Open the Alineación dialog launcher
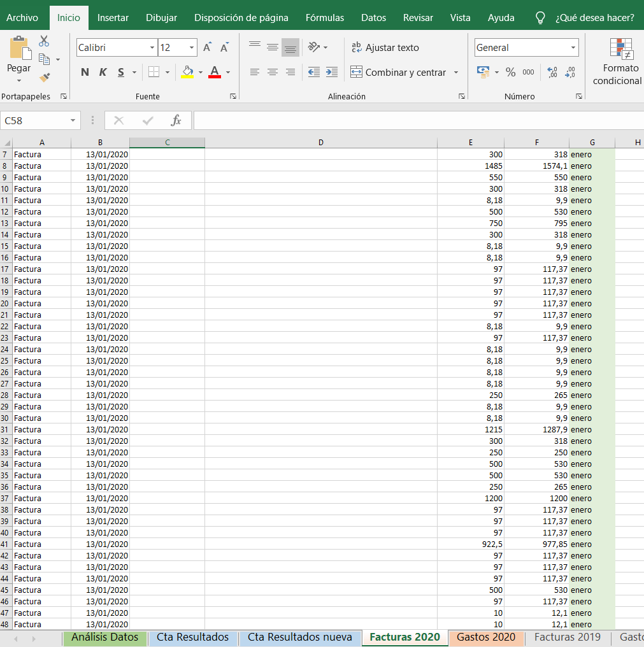 pos(462,96)
